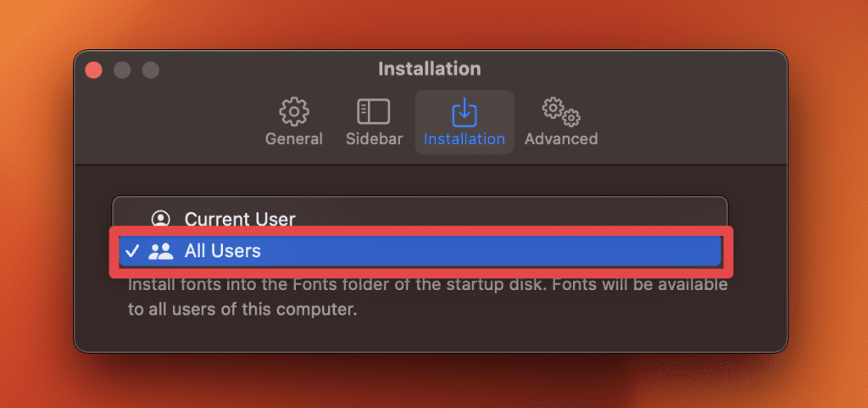The image size is (868, 408).
Task: Click the font install description text
Action: click(x=427, y=297)
